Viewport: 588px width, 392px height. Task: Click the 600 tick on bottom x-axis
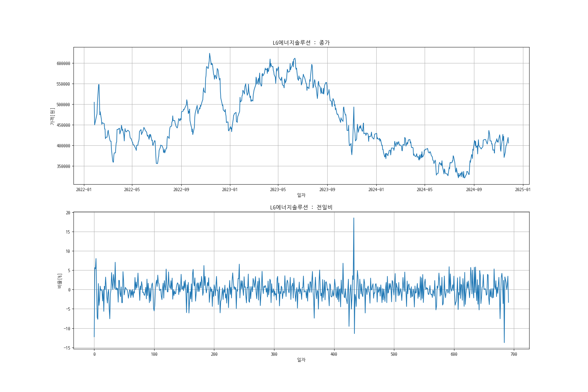(x=454, y=354)
